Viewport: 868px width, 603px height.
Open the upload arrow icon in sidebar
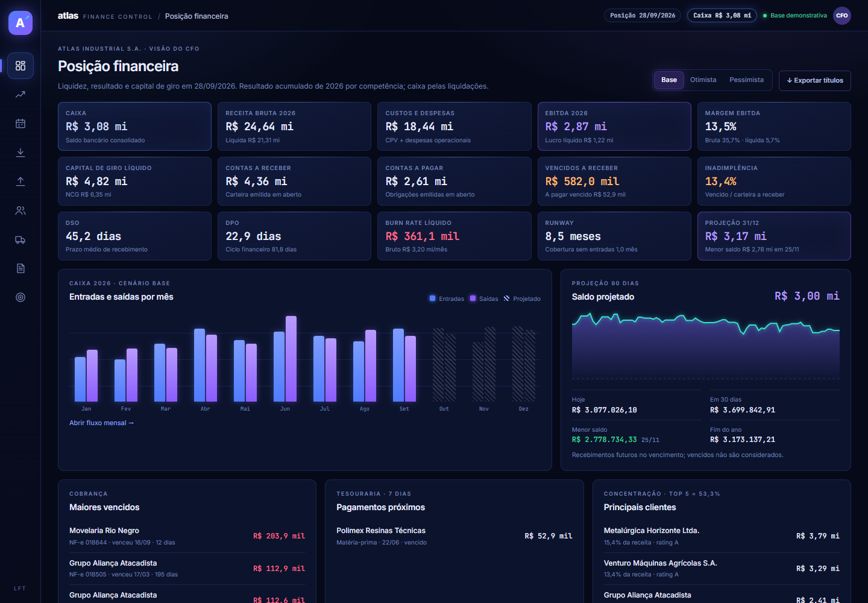(x=20, y=182)
